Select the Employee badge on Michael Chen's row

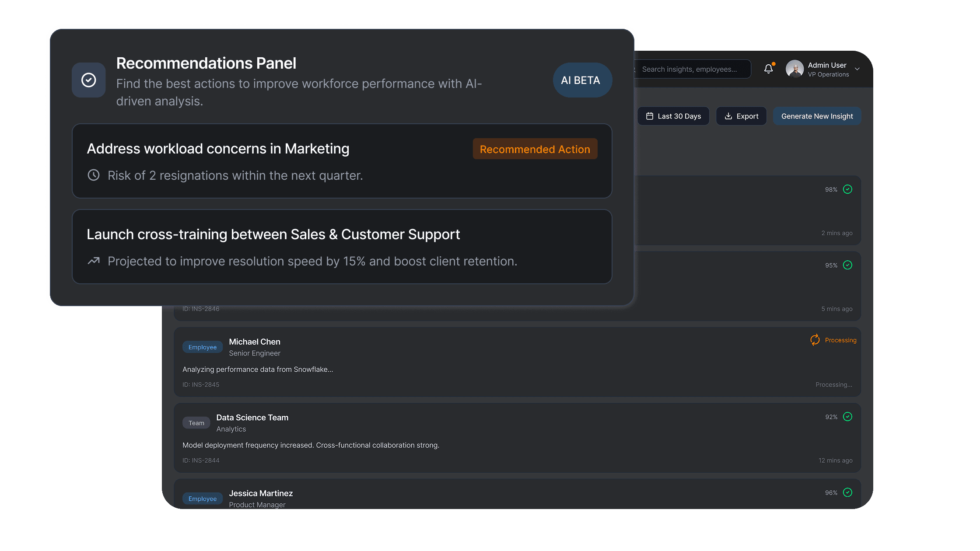pyautogui.click(x=203, y=347)
